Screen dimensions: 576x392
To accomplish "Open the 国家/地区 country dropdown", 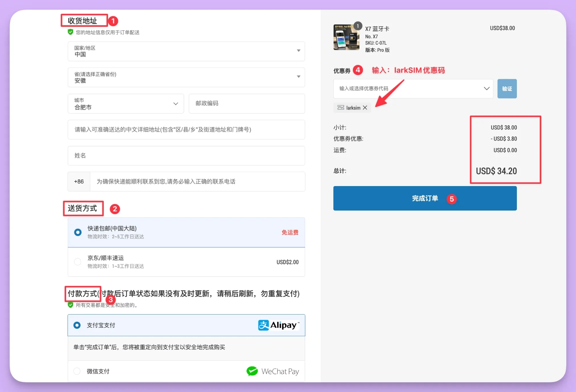I will coord(186,51).
